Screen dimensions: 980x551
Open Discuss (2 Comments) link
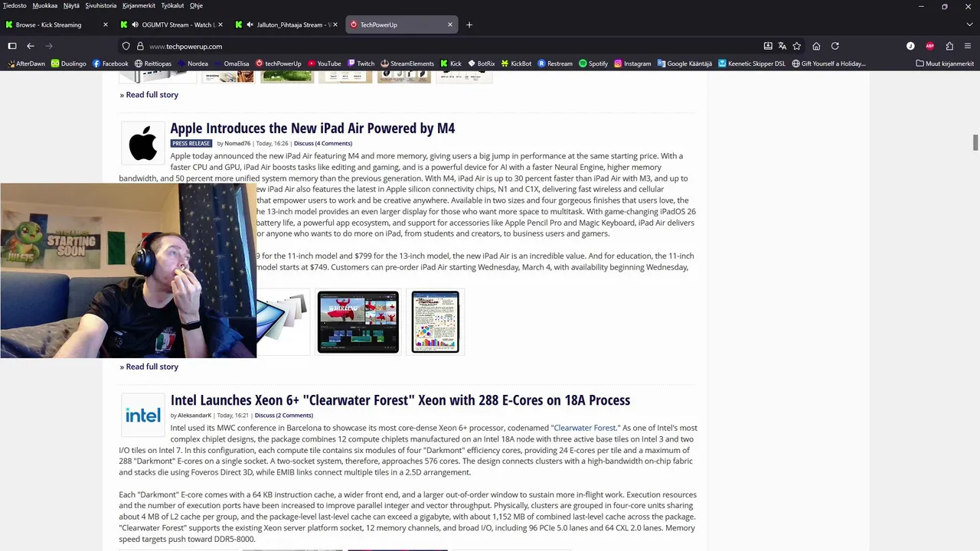(x=284, y=415)
